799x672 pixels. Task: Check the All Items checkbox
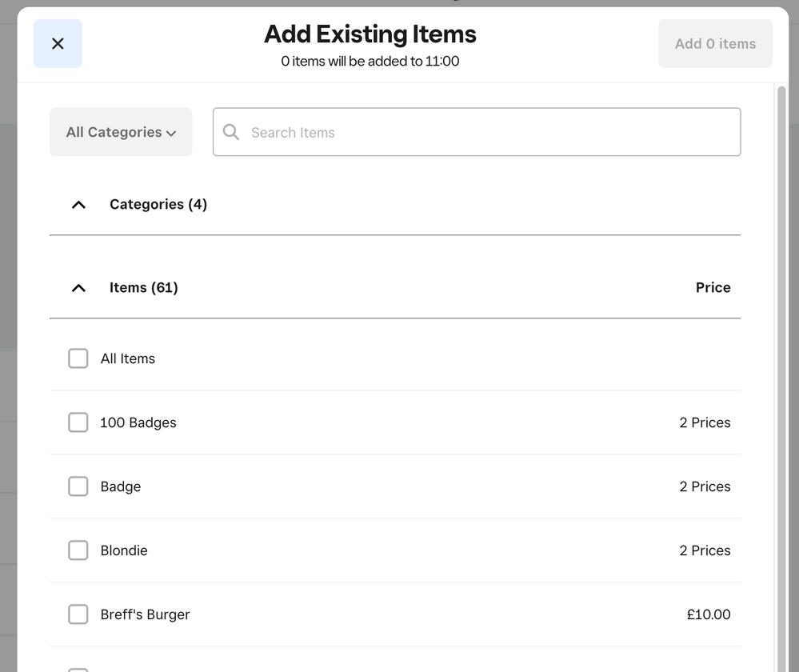click(x=78, y=358)
